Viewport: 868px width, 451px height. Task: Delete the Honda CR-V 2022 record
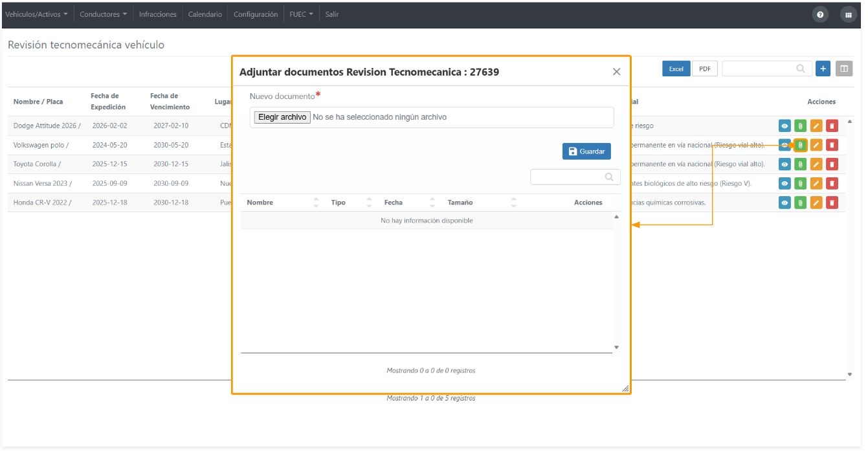tap(832, 203)
